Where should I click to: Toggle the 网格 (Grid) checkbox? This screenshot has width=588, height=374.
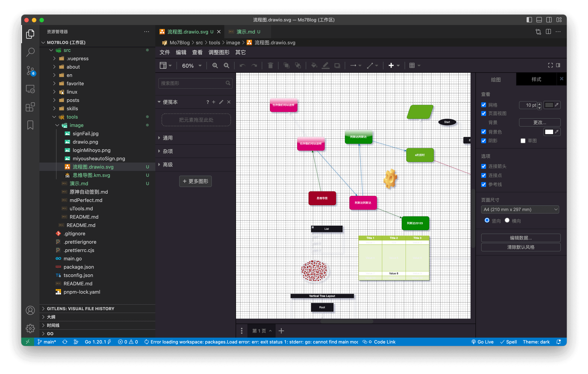[x=483, y=105]
